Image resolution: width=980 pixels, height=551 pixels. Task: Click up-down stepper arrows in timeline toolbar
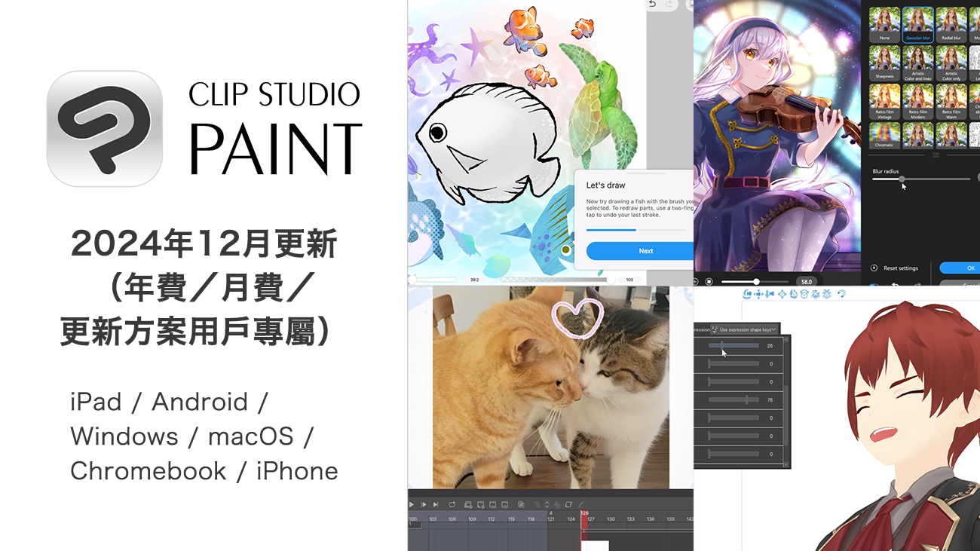pyautogui.click(x=547, y=504)
